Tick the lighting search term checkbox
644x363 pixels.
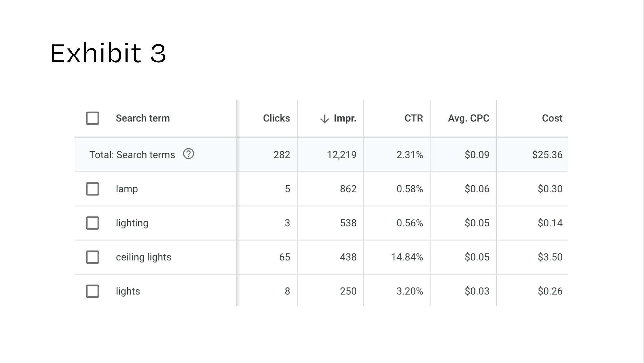(92, 223)
